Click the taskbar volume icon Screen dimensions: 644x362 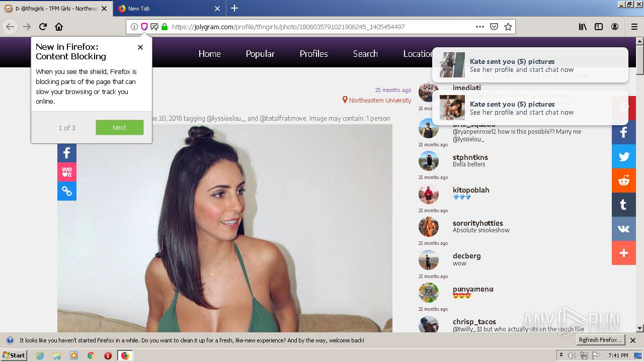[x=573, y=355]
